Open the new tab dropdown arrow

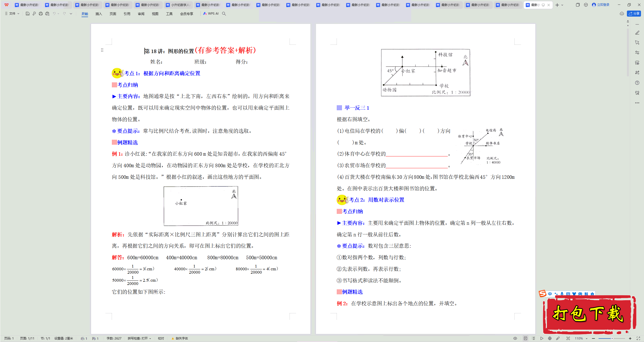pos(562,5)
